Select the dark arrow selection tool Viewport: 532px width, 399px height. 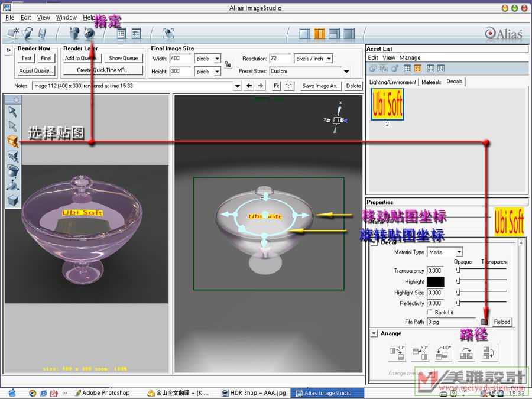point(12,111)
